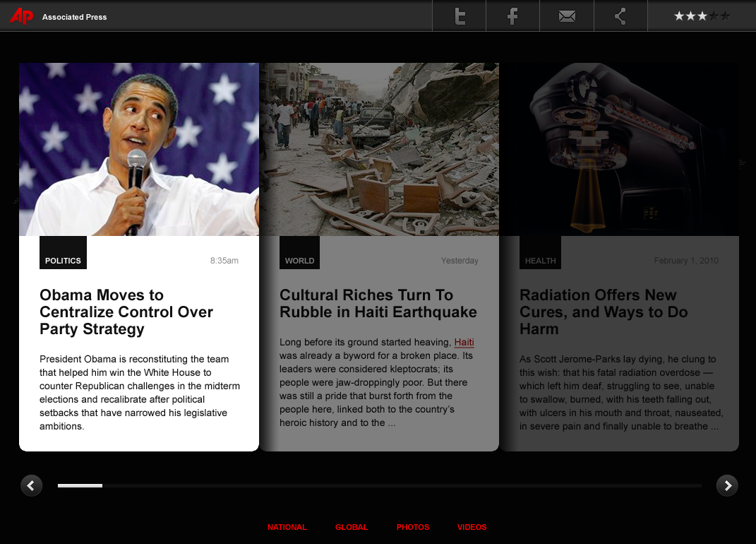Viewport: 756px width, 544px height.
Task: Open the National section
Action: pyautogui.click(x=287, y=527)
